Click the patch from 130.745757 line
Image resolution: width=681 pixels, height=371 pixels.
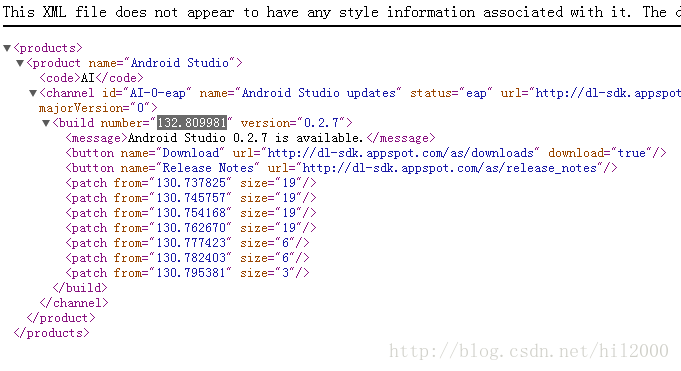coord(191,198)
